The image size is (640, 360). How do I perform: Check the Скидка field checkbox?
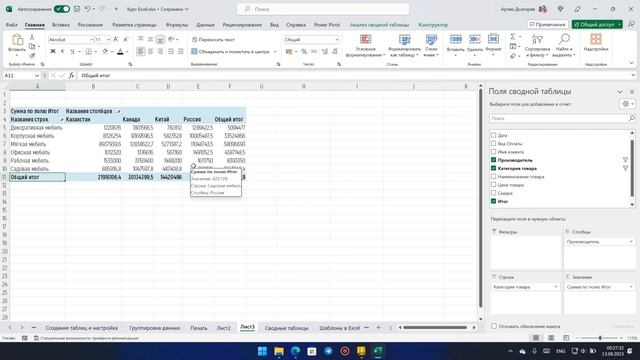pyautogui.click(x=493, y=193)
